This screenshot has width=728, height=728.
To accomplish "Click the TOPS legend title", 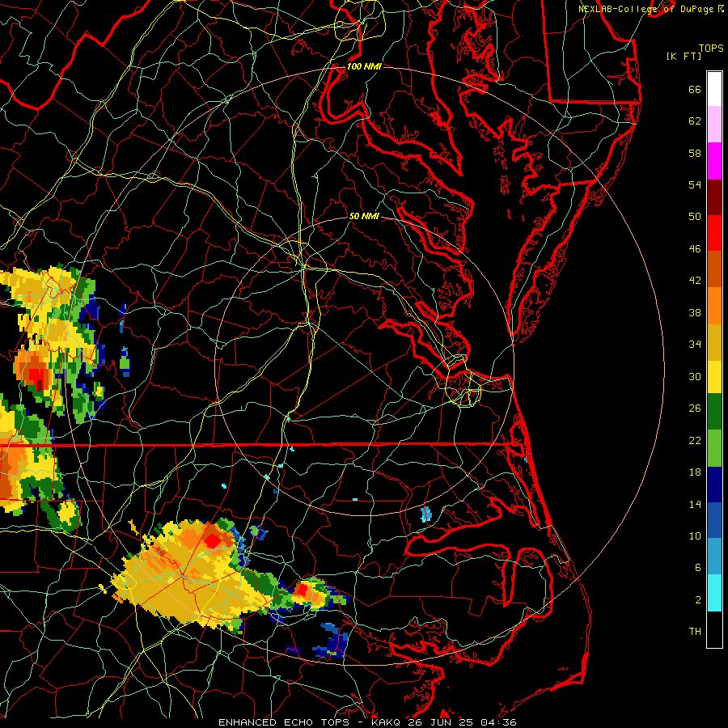I will 711,48.
